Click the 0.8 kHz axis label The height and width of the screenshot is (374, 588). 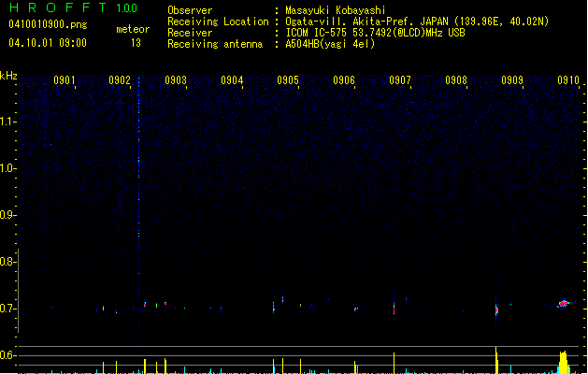pyautogui.click(x=7, y=262)
